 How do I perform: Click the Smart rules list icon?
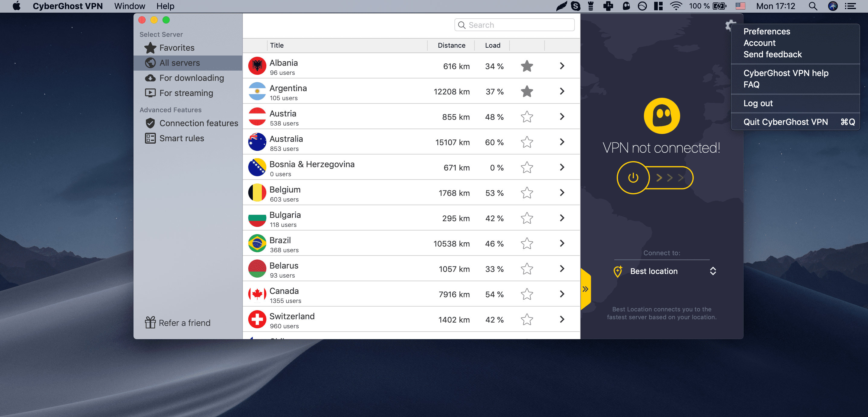pos(150,138)
